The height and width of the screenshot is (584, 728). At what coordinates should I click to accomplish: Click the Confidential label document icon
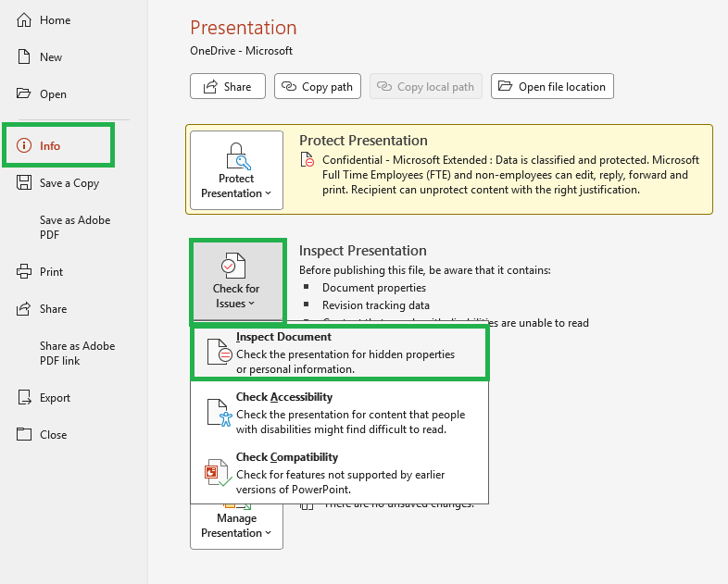[x=308, y=159]
